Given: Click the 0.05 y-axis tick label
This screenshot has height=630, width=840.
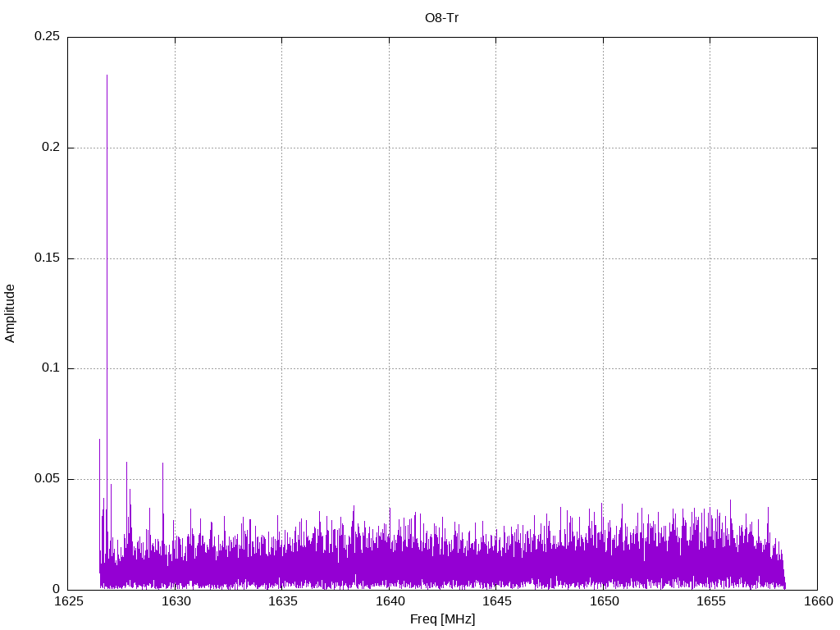Looking at the screenshot, I should pos(47,479).
